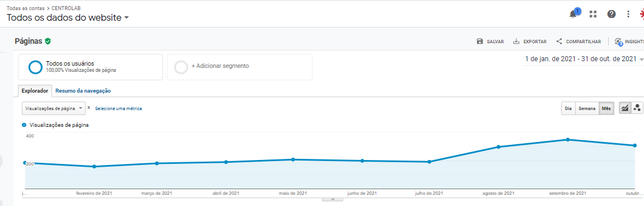
Task: Switch graph granularity to Mês
Action: (x=606, y=108)
